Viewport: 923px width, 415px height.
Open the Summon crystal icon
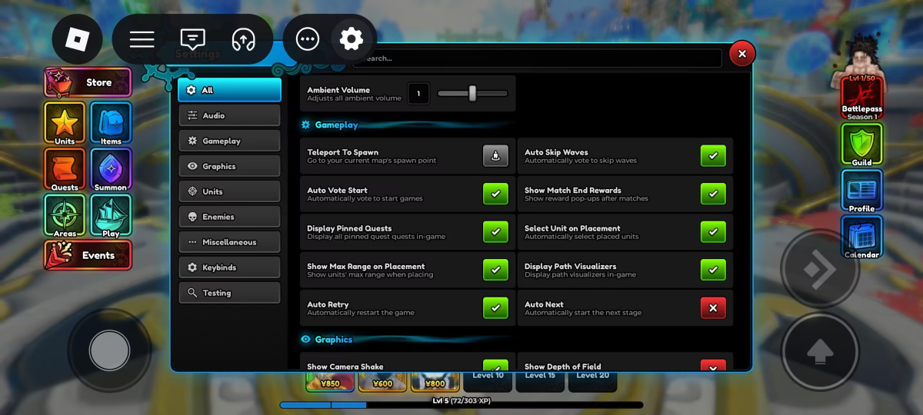click(111, 169)
